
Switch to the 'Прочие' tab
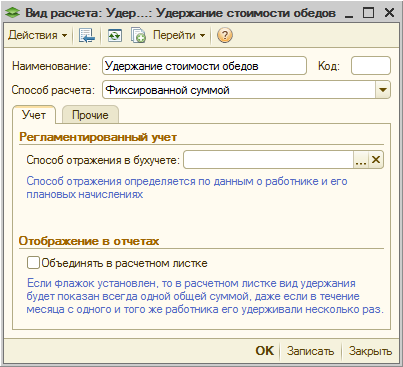90,115
